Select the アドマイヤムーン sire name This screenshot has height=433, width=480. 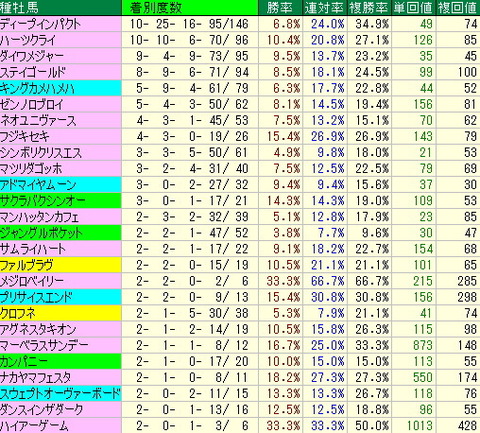[x=38, y=185]
